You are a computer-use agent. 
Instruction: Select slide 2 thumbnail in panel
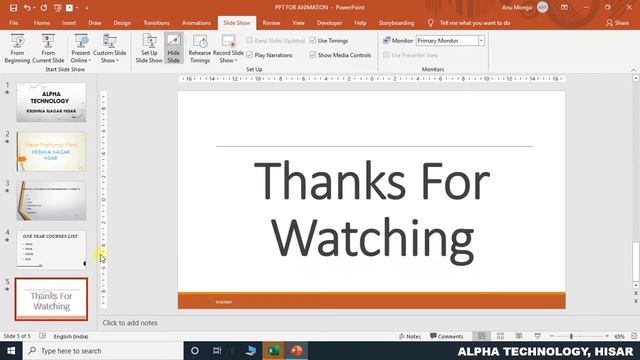pos(51,151)
